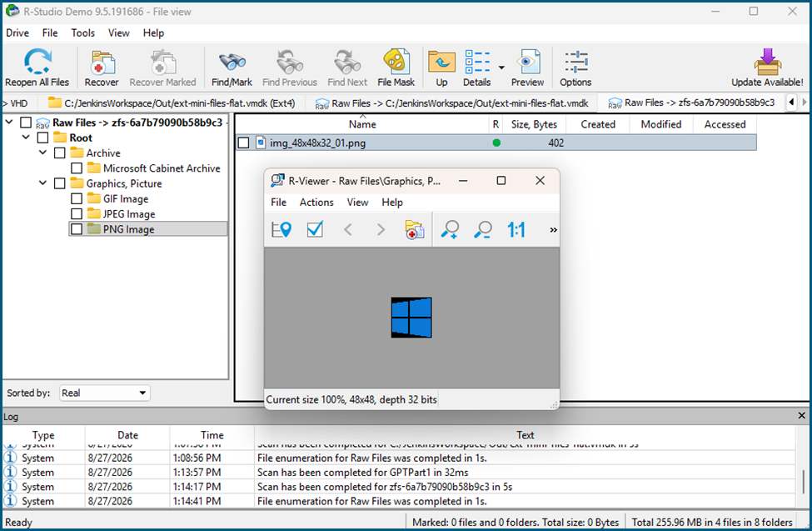Zoom in inside R-Viewer
812x531 pixels.
(450, 229)
